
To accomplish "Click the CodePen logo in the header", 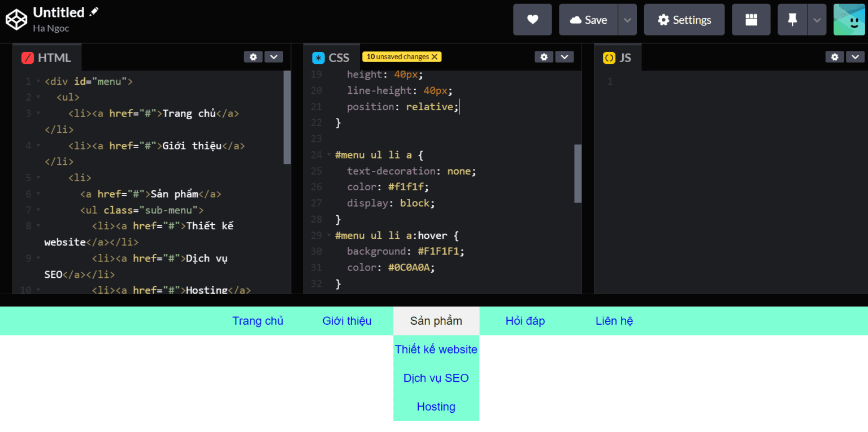I will tap(16, 19).
